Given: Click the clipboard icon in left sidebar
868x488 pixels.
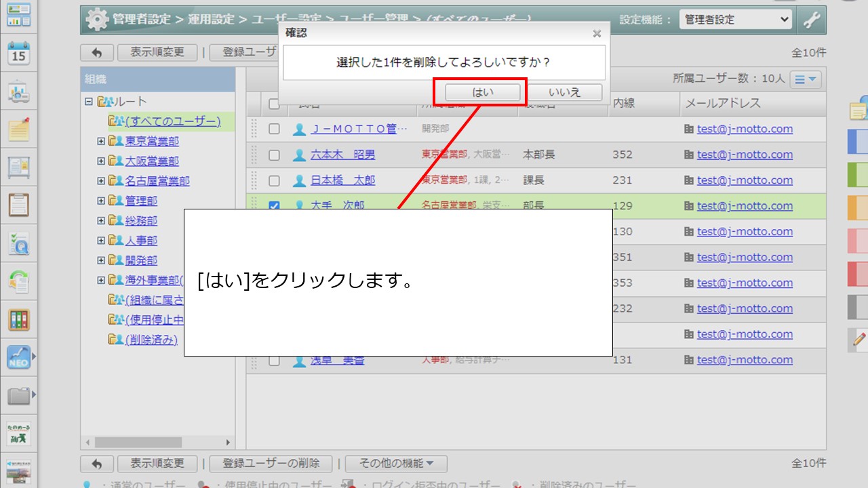Looking at the screenshot, I should 18,204.
